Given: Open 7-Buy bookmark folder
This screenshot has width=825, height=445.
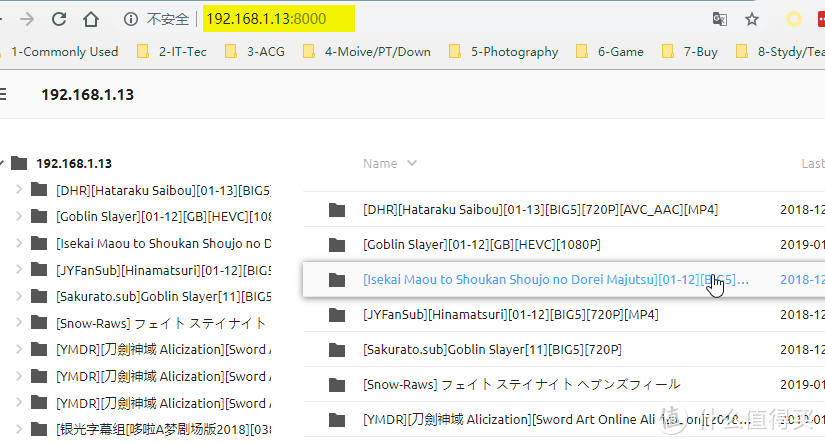Looking at the screenshot, I should [x=689, y=52].
